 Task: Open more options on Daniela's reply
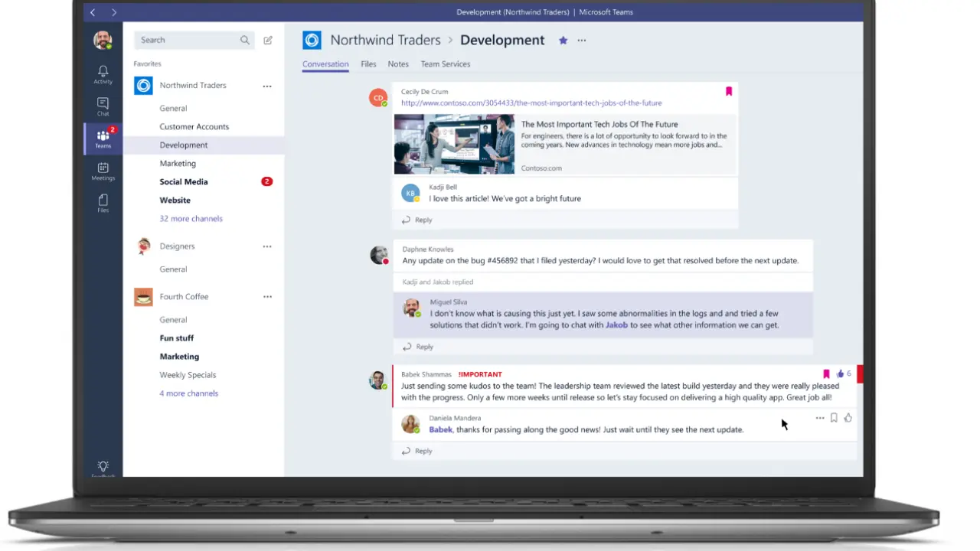[820, 418]
